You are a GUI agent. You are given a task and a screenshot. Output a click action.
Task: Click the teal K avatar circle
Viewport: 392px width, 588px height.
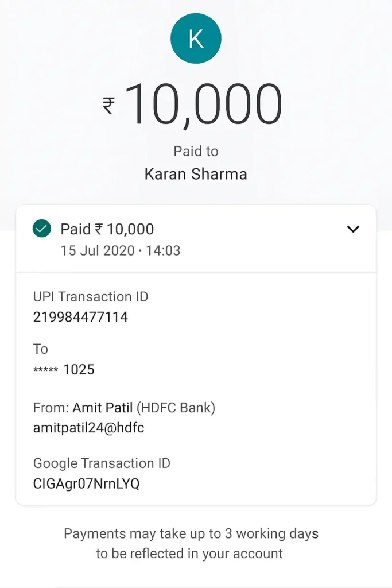coord(196,38)
